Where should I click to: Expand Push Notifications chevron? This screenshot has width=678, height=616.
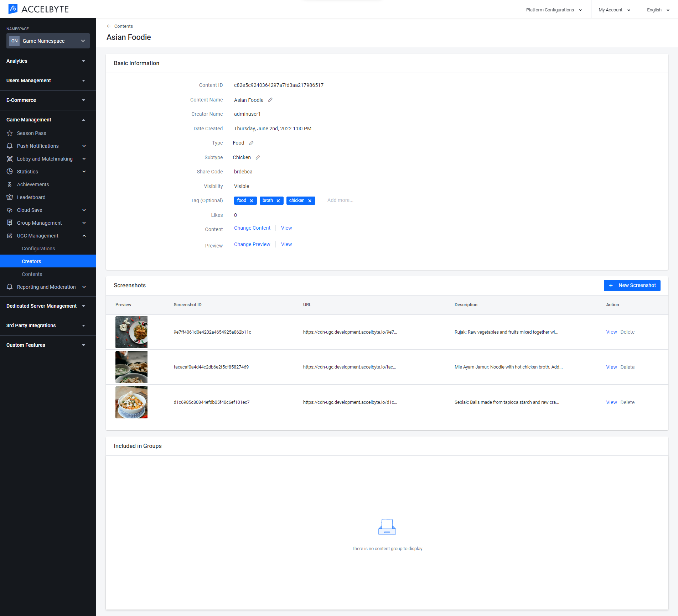84,146
